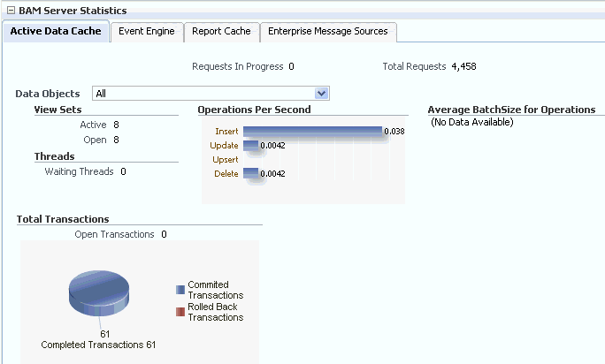Click the Delete bar in Operations chart

tap(251, 173)
